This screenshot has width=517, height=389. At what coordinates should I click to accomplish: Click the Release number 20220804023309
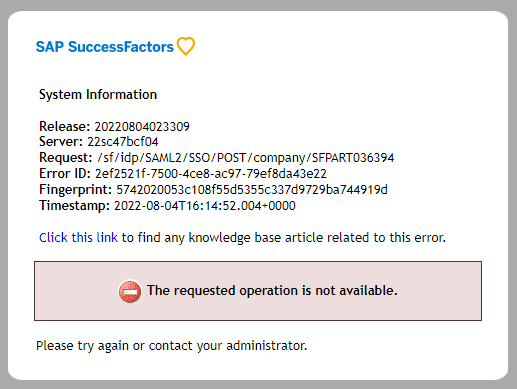pyautogui.click(x=142, y=126)
